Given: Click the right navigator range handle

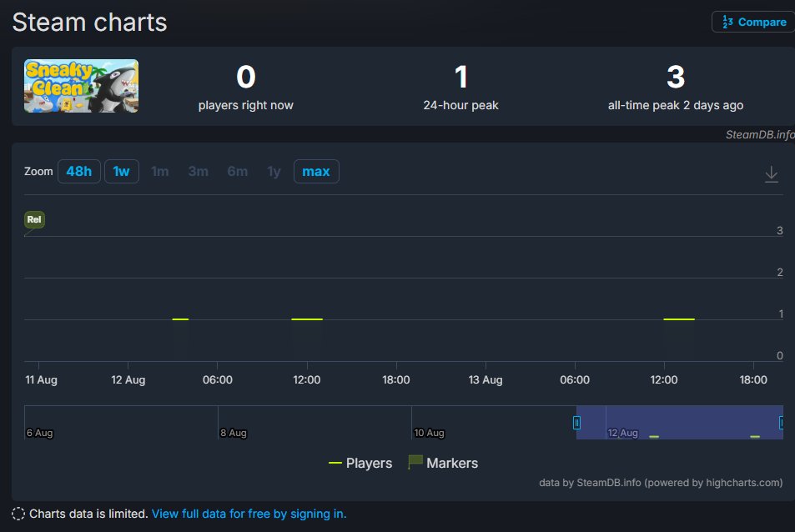Looking at the screenshot, I should 782,423.
